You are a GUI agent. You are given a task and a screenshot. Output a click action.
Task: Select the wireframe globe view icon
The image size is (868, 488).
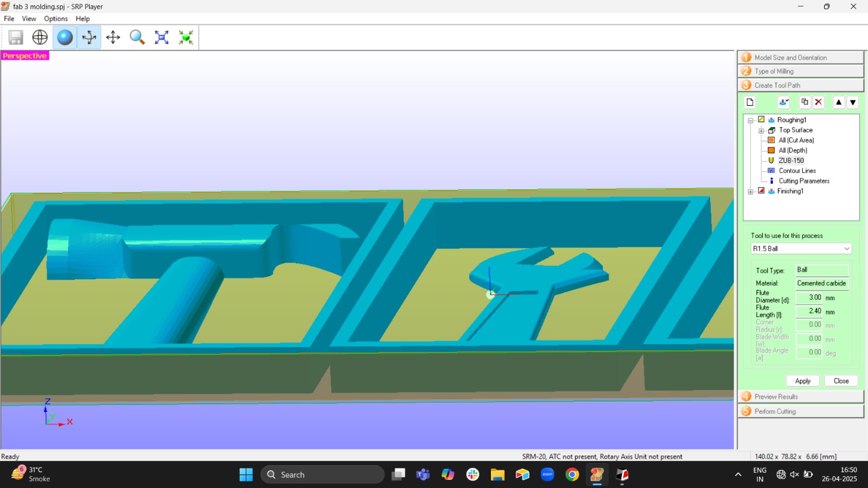tap(40, 37)
